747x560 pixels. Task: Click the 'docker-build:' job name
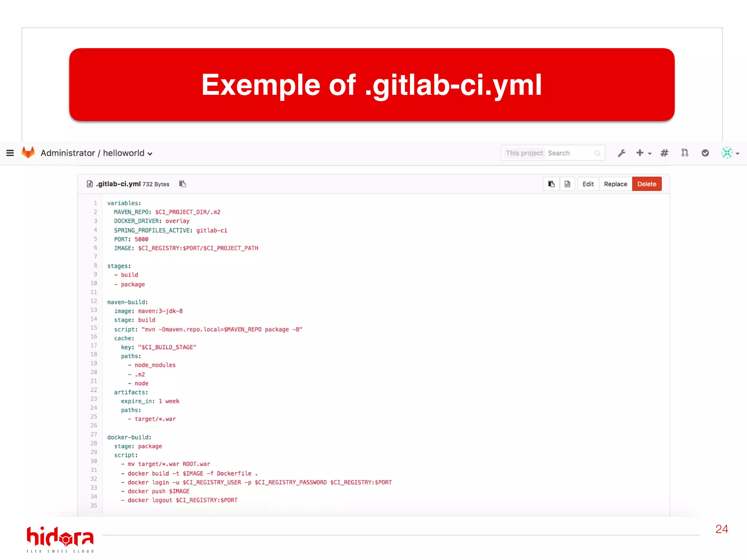coord(129,437)
